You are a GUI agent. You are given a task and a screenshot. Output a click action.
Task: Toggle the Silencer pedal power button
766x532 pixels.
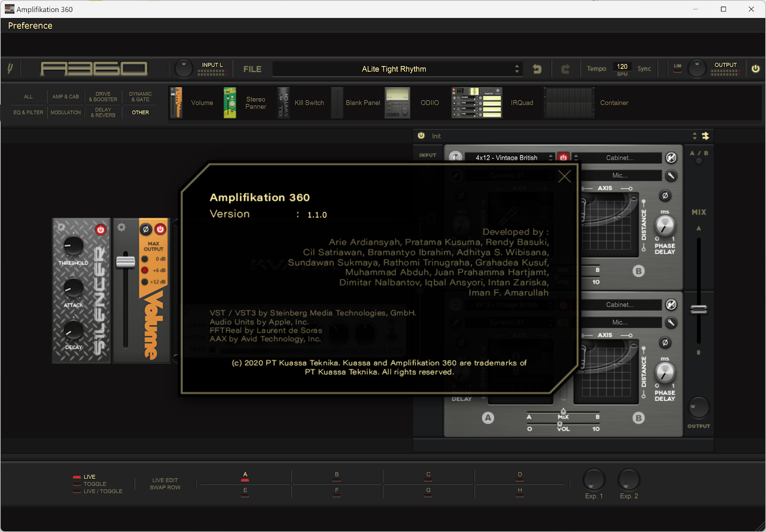[101, 230]
